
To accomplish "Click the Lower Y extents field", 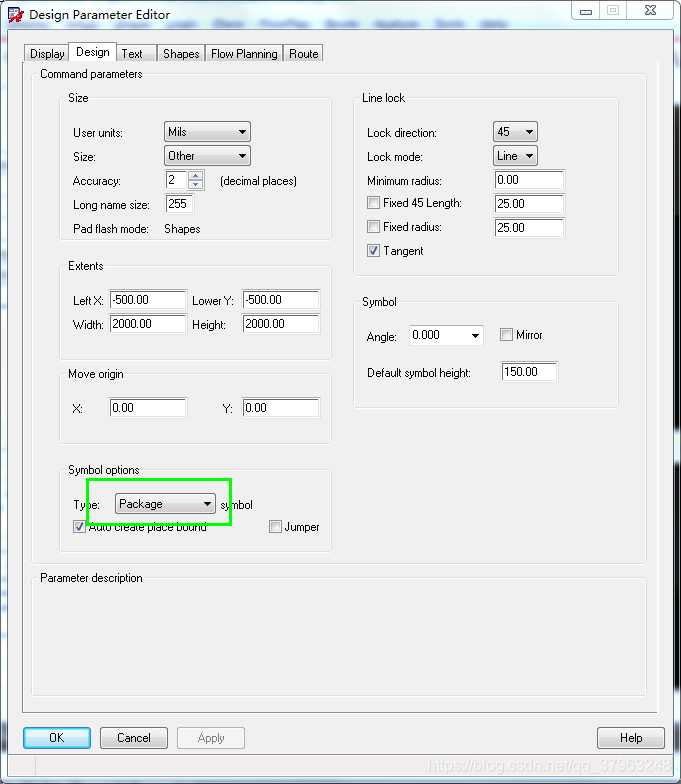I will click(x=280, y=300).
